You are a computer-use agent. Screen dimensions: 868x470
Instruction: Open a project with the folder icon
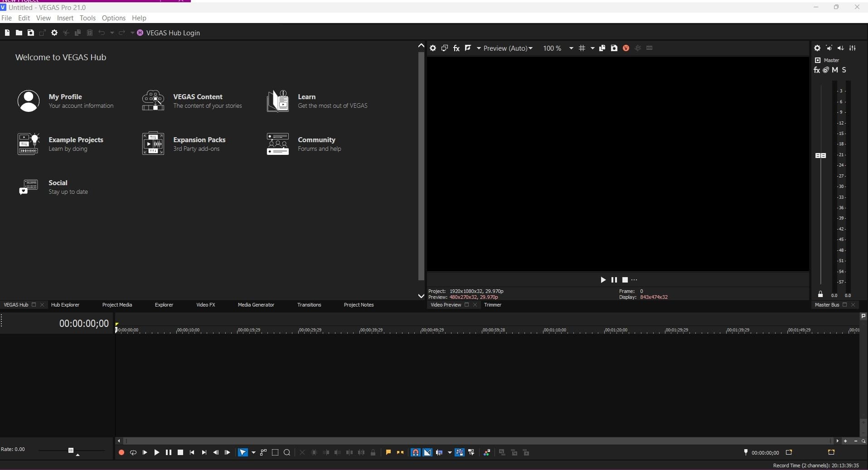point(19,33)
